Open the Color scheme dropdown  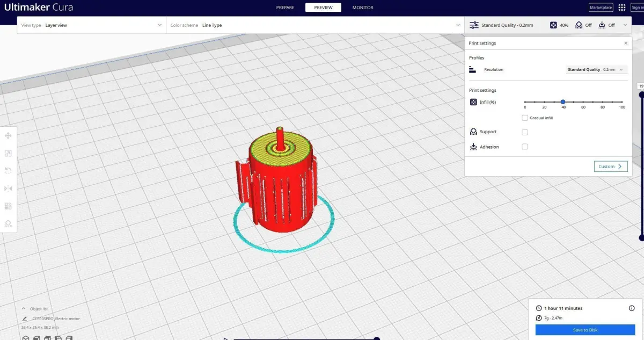pos(315,25)
